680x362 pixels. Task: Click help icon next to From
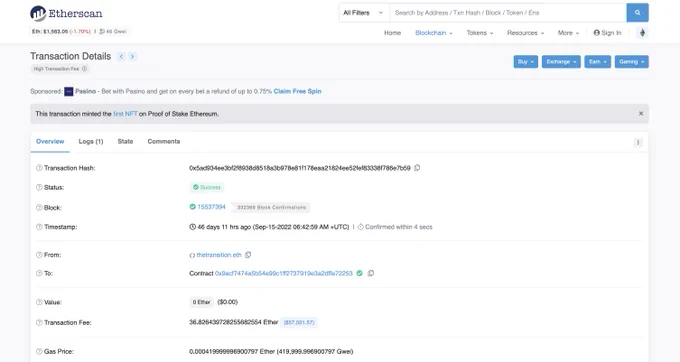click(x=39, y=255)
